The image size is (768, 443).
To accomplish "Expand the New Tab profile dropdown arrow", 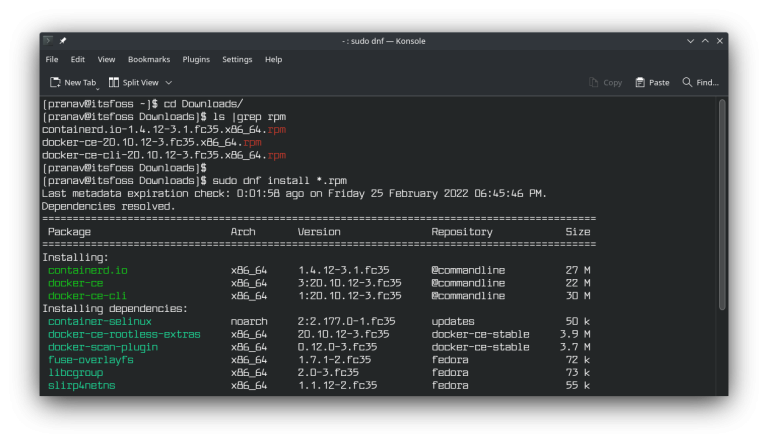I will pos(97,87).
